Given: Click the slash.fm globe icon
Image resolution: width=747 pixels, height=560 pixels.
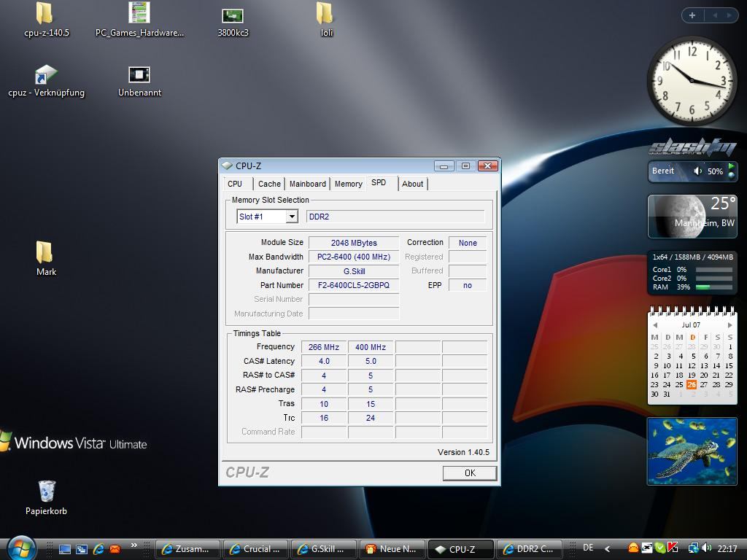Looking at the screenshot, I should 731,176.
